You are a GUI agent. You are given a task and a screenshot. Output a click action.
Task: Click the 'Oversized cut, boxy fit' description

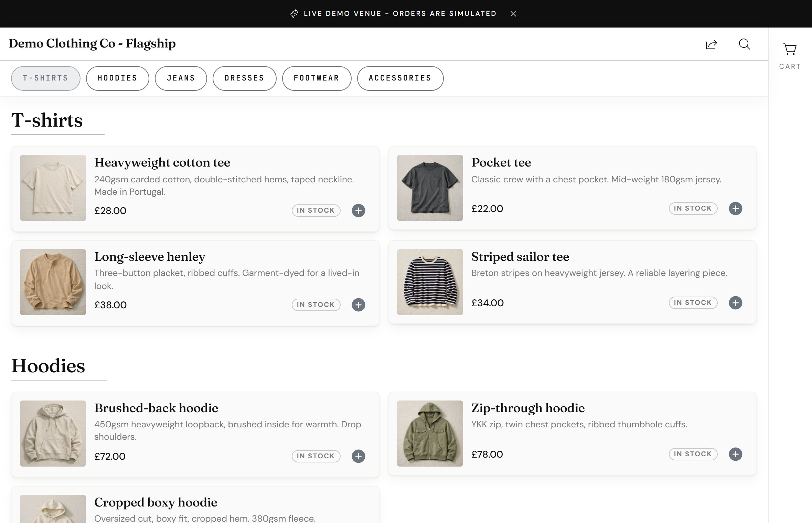point(205,518)
